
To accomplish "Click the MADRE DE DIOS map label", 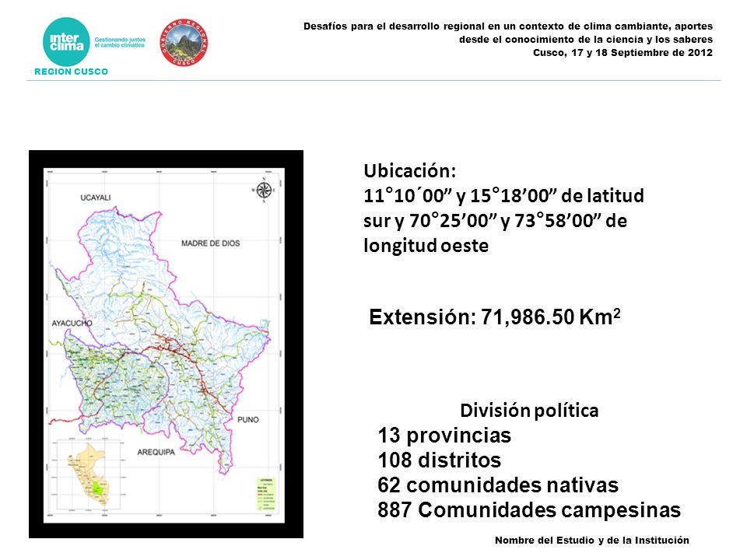I will click(x=211, y=243).
